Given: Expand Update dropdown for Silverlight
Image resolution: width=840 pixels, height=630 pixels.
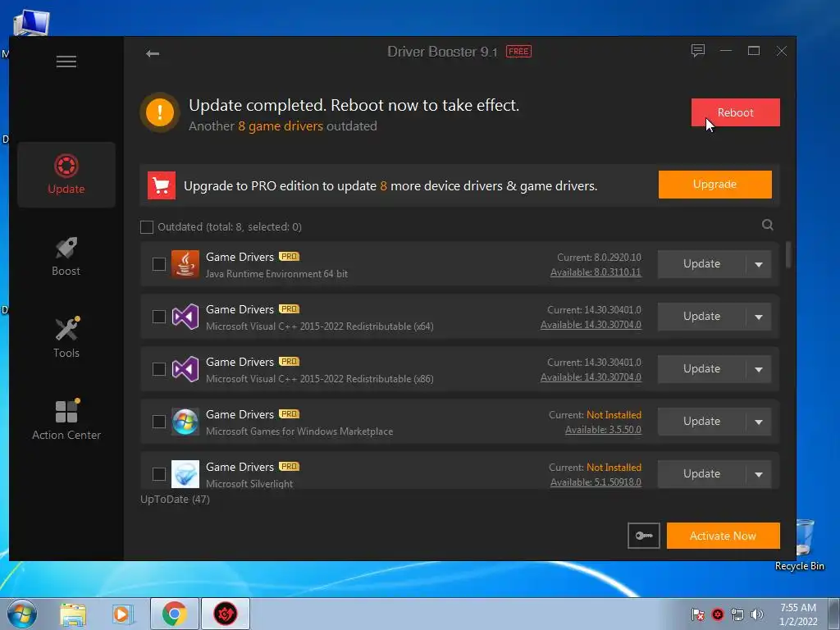Looking at the screenshot, I should [x=759, y=474].
